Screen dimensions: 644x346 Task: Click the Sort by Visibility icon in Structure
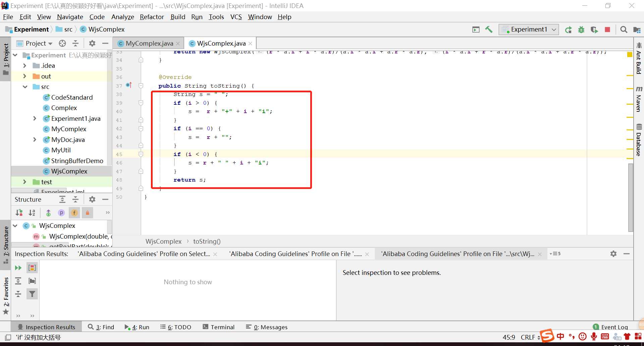click(x=19, y=212)
